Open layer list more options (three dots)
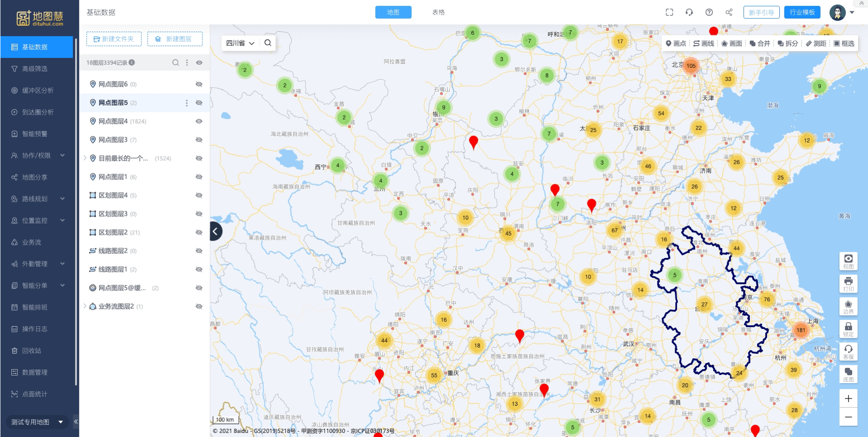This screenshot has width=868, height=437. 187,62
